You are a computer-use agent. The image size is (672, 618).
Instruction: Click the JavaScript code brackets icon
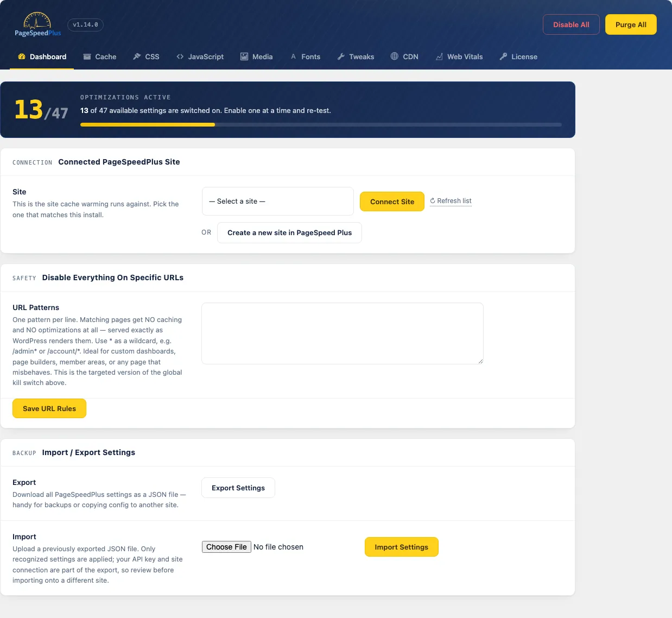click(180, 56)
